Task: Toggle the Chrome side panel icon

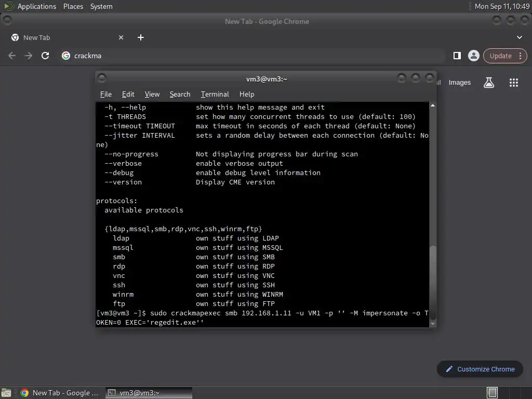Action: 457,56
